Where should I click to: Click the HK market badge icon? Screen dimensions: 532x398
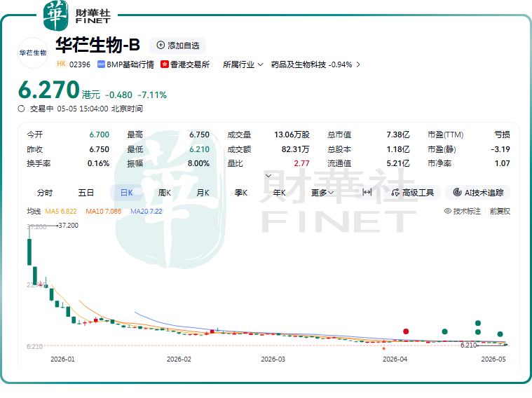click(61, 64)
